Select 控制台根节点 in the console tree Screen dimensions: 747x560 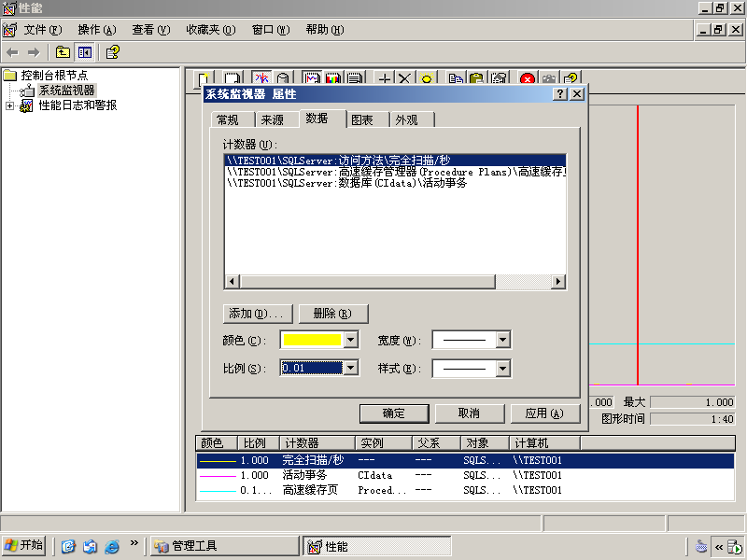tap(54, 76)
